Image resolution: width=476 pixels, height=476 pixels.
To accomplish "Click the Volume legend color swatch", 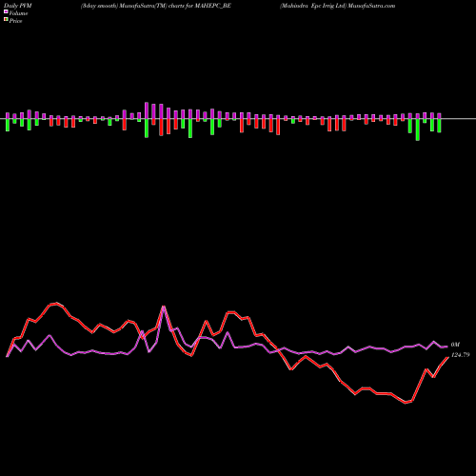I will [x=6, y=12].
